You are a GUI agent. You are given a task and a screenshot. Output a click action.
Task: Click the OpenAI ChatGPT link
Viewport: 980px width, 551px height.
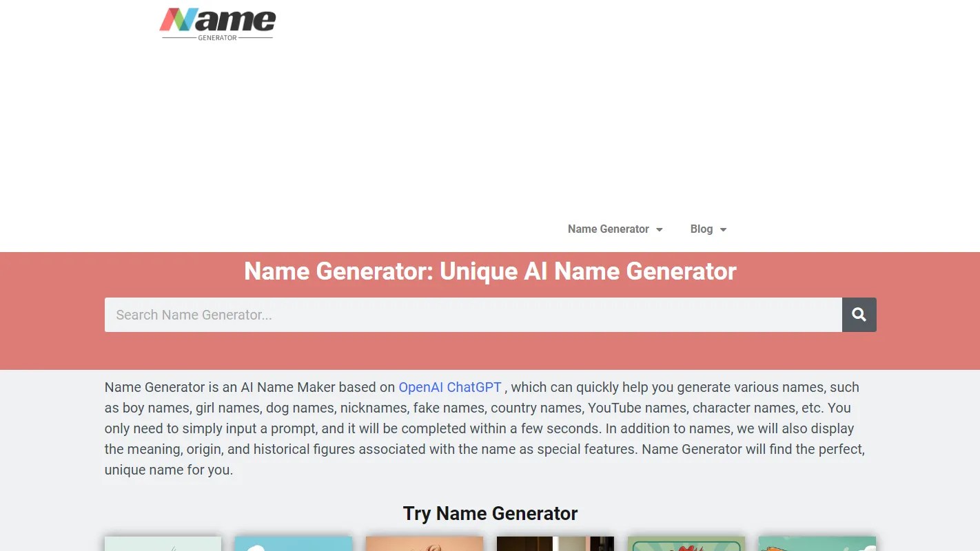pyautogui.click(x=449, y=387)
